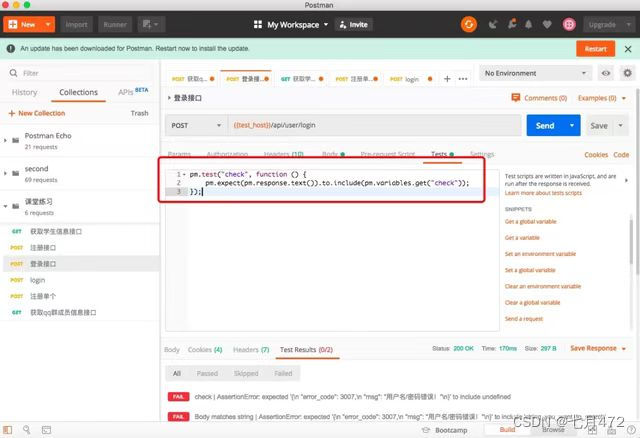This screenshot has width=640, height=438.
Task: Open the POST method dropdown
Action: (196, 125)
